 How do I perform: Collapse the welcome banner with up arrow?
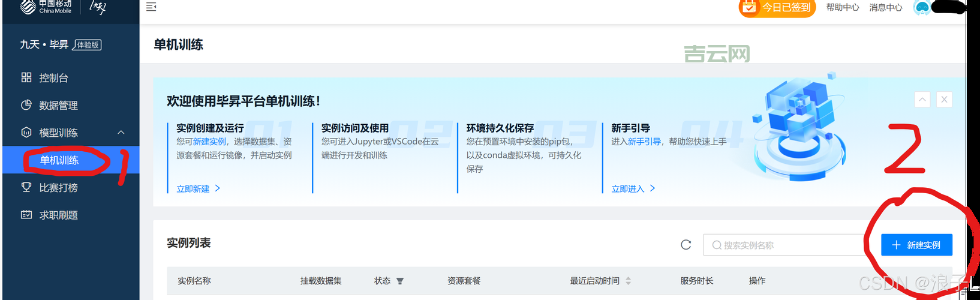[922, 100]
